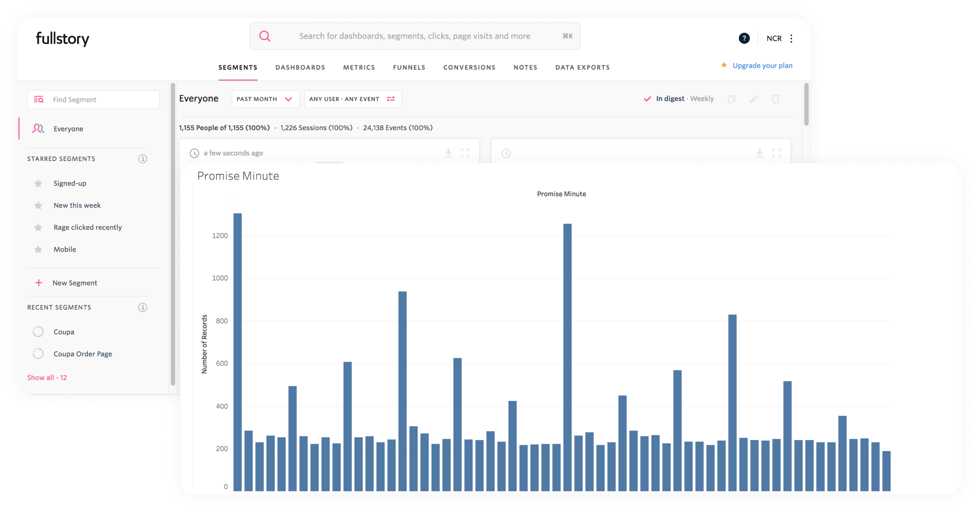Screen dimensions: 980x513
Task: Star toggle next to Mobile segment
Action: 38,249
